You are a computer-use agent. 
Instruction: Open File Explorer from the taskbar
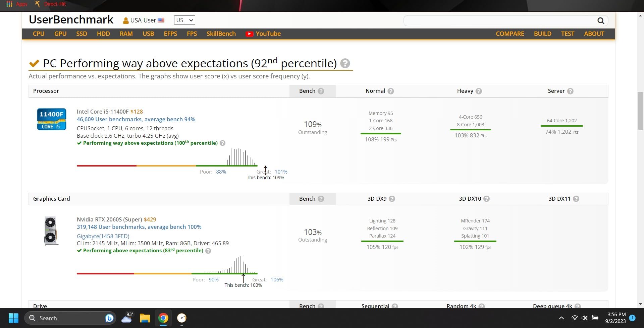click(x=145, y=318)
